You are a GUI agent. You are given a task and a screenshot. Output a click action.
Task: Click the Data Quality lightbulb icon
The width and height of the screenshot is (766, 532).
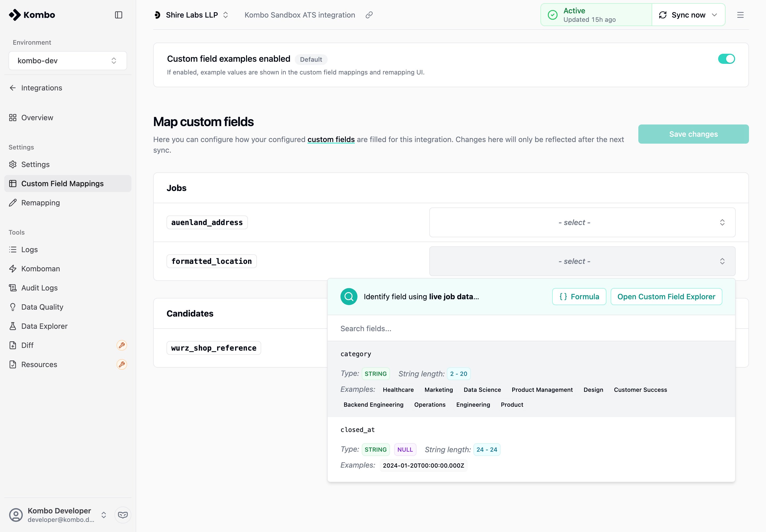[x=13, y=307]
